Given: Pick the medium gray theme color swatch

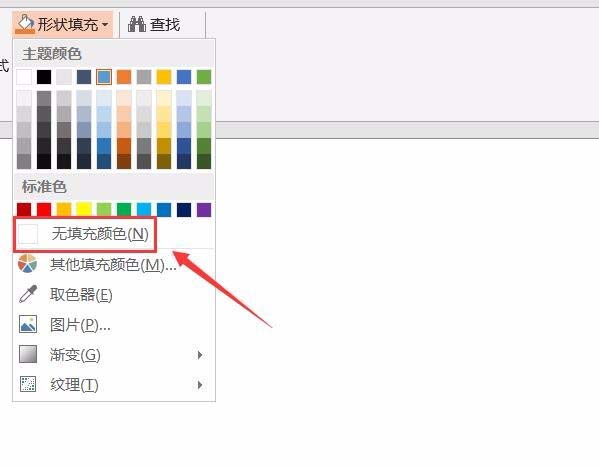Looking at the screenshot, I should point(144,77).
